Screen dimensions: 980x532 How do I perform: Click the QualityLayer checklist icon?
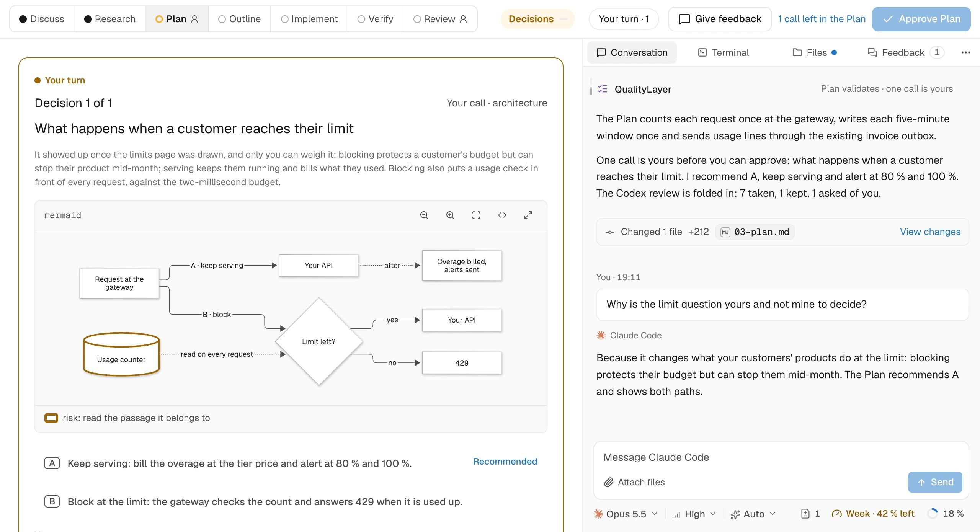click(x=603, y=89)
